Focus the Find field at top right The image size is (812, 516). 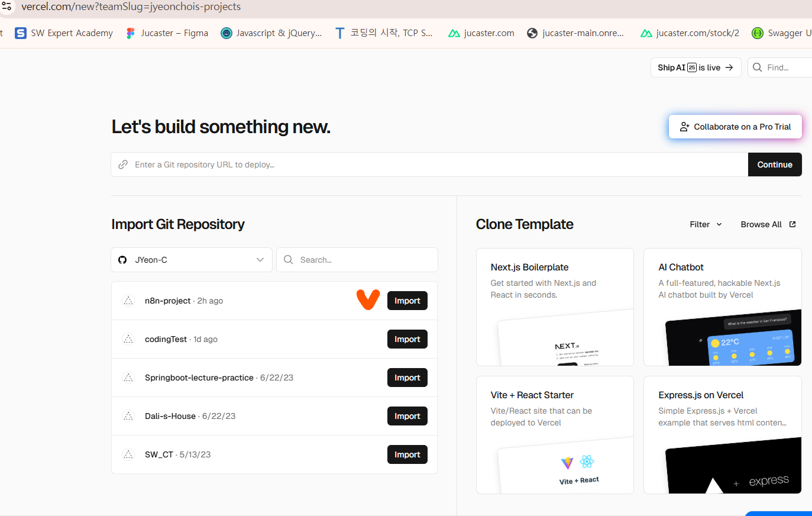(x=780, y=67)
